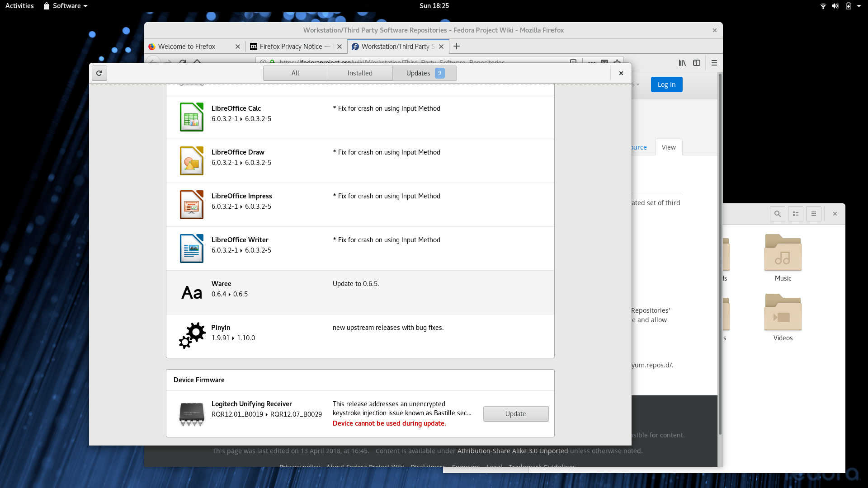Viewport: 868px width, 488px height.
Task: Update the Logitech Unifying Receiver firmware
Action: [516, 414]
